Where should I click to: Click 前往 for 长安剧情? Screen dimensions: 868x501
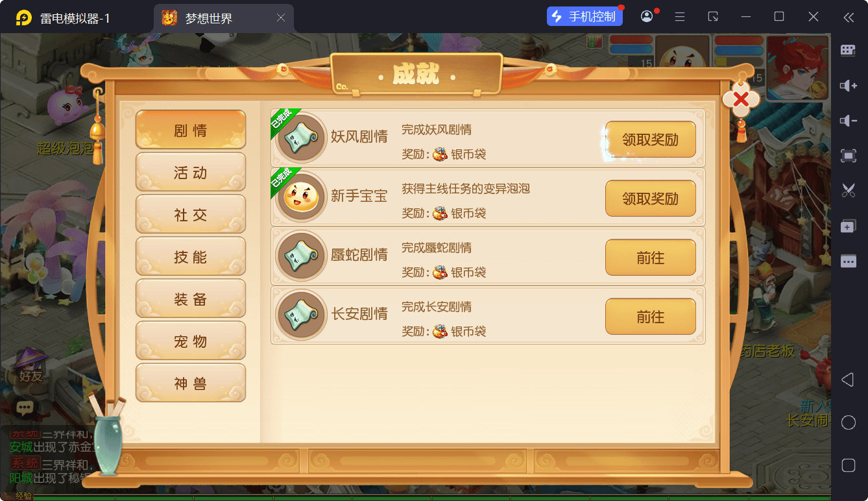tap(650, 317)
